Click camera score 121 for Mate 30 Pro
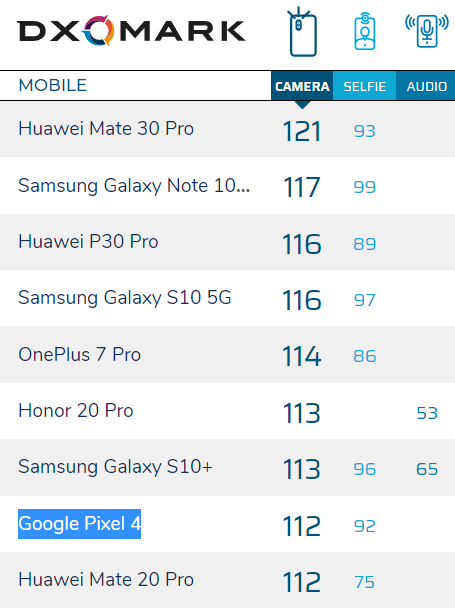This screenshot has height=609, width=455. click(302, 131)
